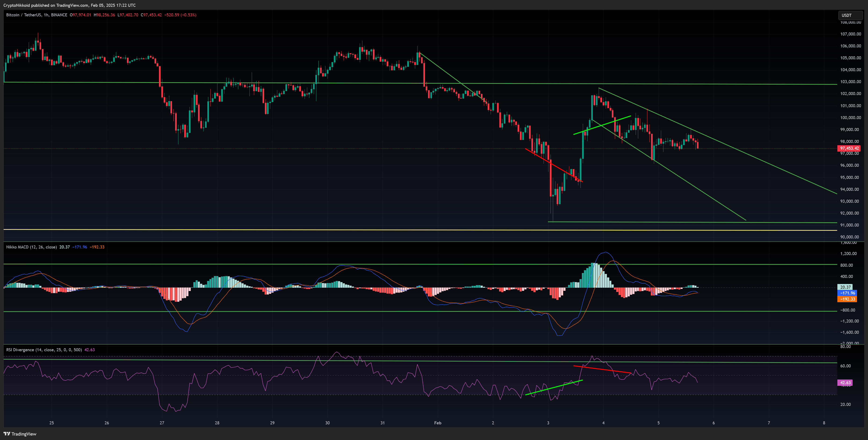The height and width of the screenshot is (440, 868).
Task: Click the RSI Divergence (14, close, 25, 0, 0, 500) legend
Action: 44,350
